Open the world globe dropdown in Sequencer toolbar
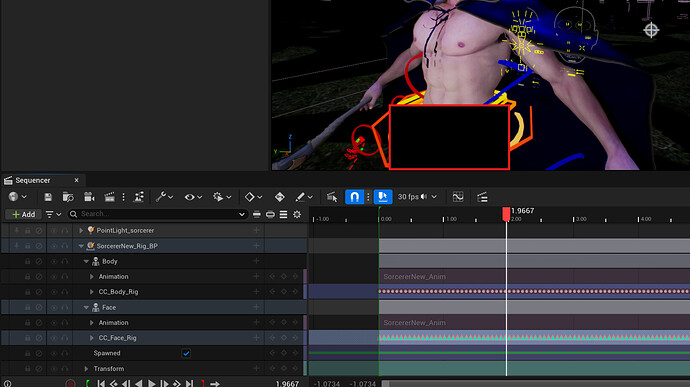Screen dimensions: 690x387 [18, 197]
